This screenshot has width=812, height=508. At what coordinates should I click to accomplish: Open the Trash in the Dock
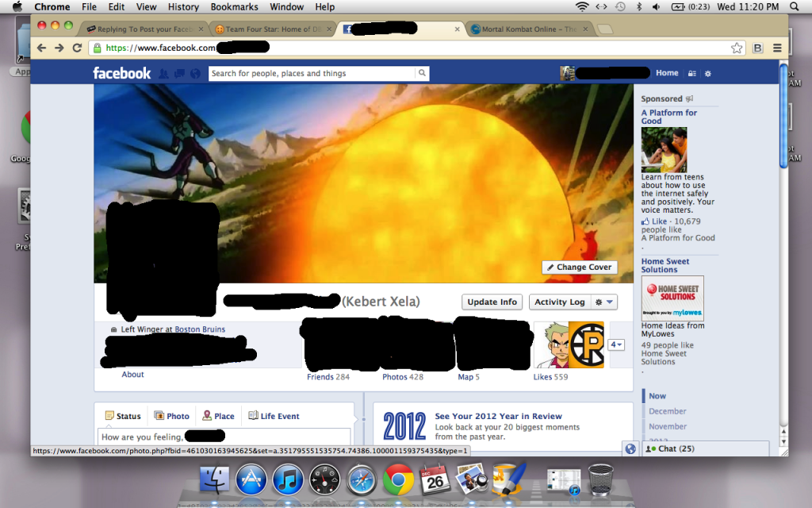(601, 479)
